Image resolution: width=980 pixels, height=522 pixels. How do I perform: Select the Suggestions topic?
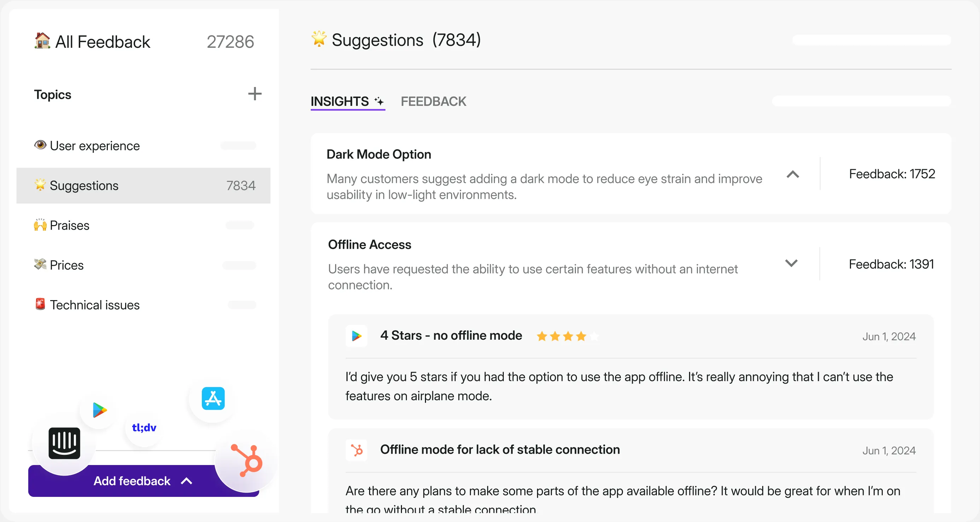84,185
